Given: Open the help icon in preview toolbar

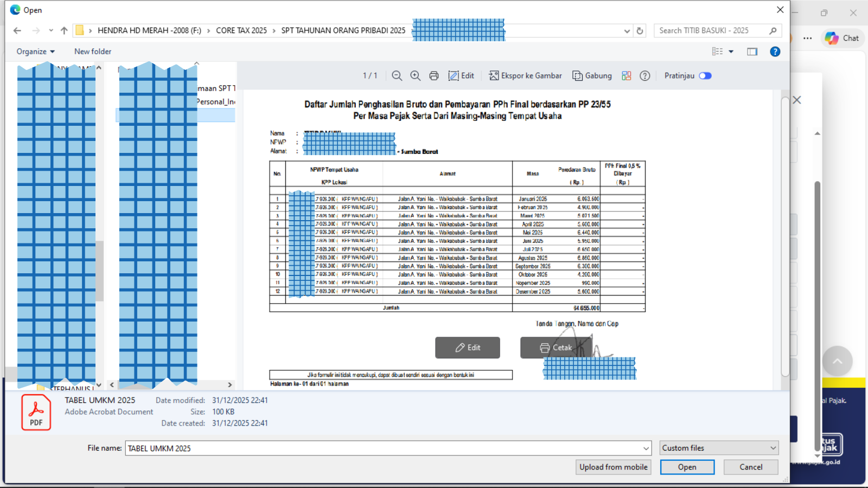Looking at the screenshot, I should pos(645,76).
